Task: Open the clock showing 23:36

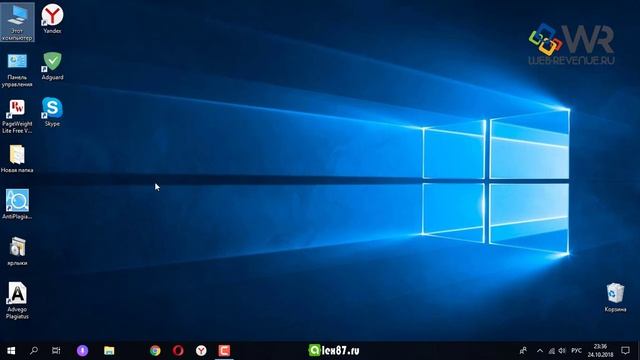Action: click(x=600, y=351)
